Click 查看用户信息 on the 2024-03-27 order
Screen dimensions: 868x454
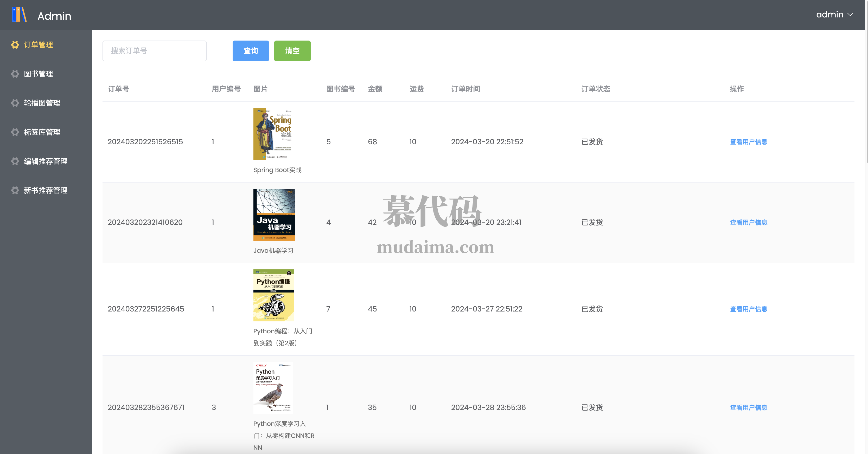748,309
